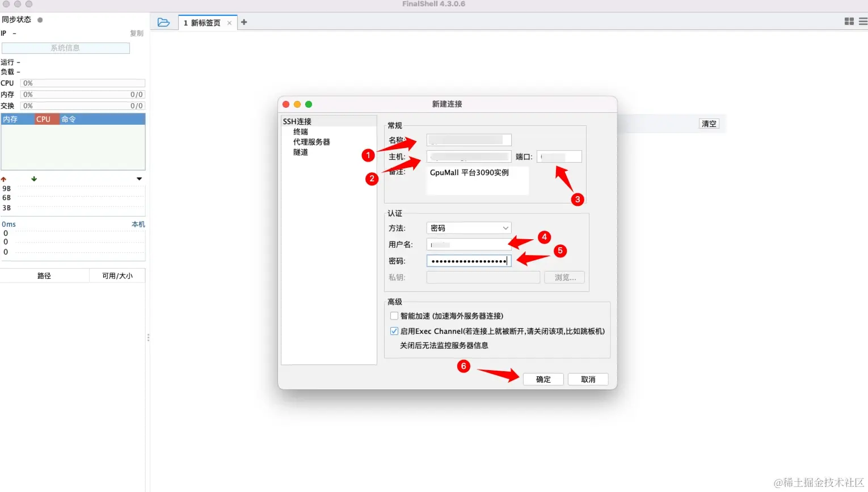Viewport: 868px width, 492px height.
Task: Click the 本机 latency link
Action: pyautogui.click(x=138, y=224)
